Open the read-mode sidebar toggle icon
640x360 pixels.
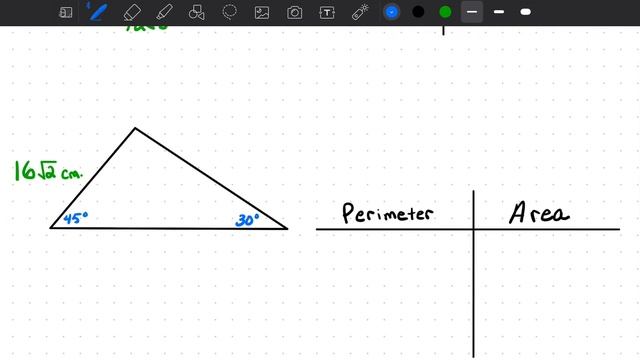pos(65,12)
